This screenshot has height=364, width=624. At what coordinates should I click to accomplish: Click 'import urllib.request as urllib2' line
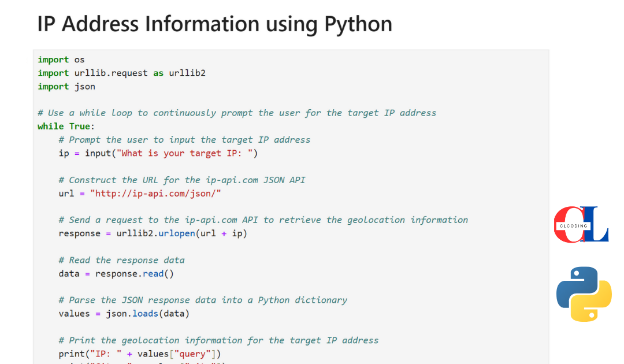coord(121,73)
